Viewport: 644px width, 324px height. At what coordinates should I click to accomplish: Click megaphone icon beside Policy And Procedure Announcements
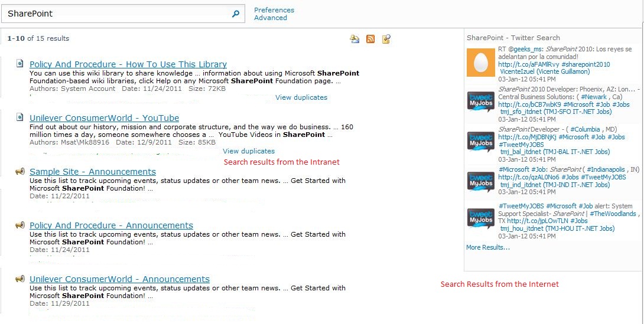pyautogui.click(x=19, y=225)
